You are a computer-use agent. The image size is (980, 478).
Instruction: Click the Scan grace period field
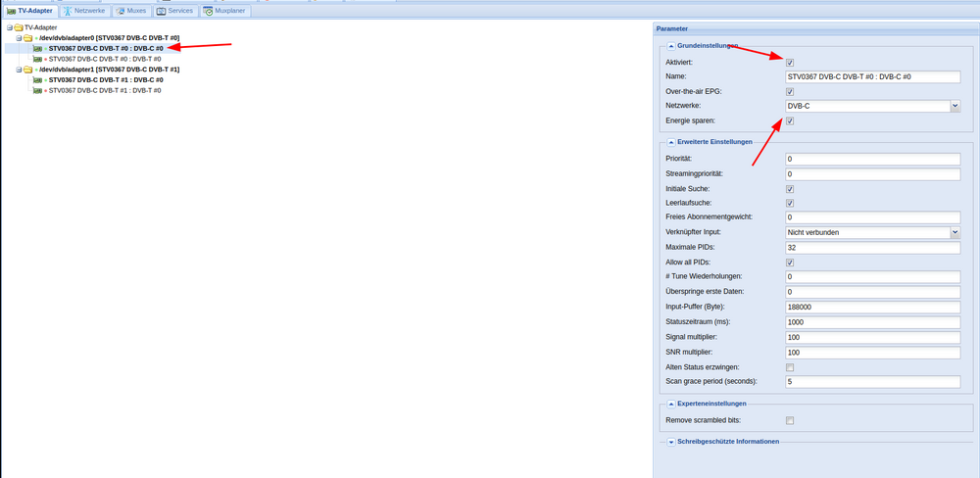click(872, 382)
